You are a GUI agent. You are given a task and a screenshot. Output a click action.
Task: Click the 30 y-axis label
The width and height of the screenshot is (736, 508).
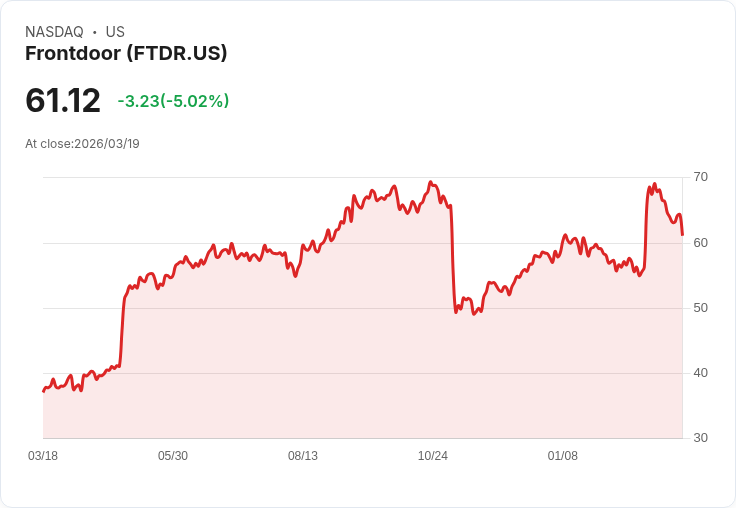[x=700, y=438]
